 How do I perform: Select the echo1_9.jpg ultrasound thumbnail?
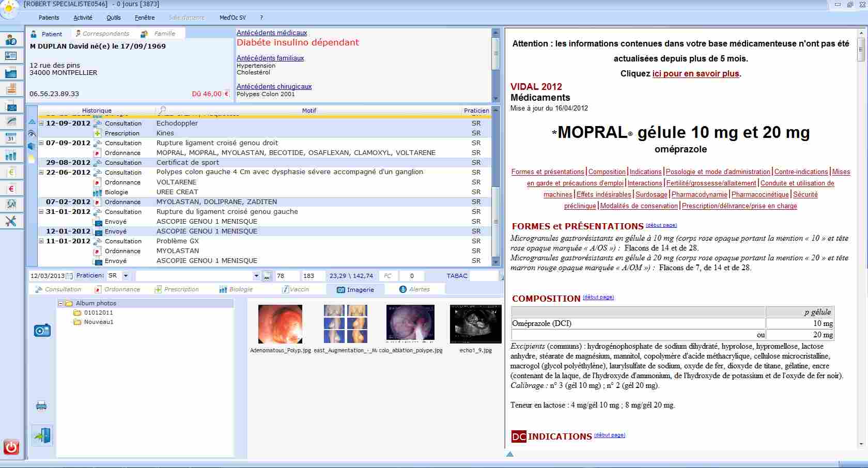(475, 324)
